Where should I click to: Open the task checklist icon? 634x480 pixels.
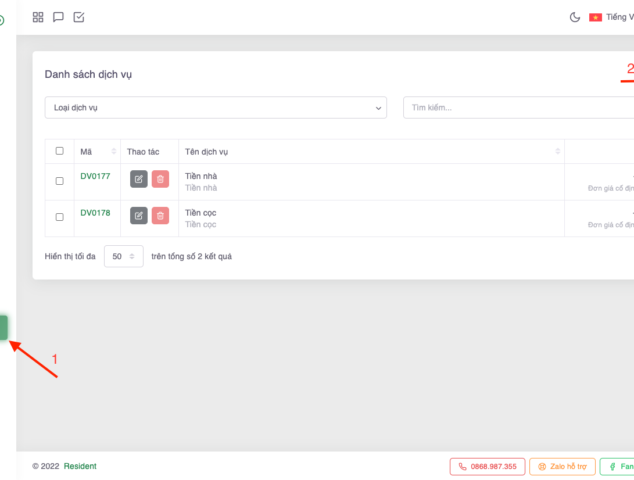point(79,17)
